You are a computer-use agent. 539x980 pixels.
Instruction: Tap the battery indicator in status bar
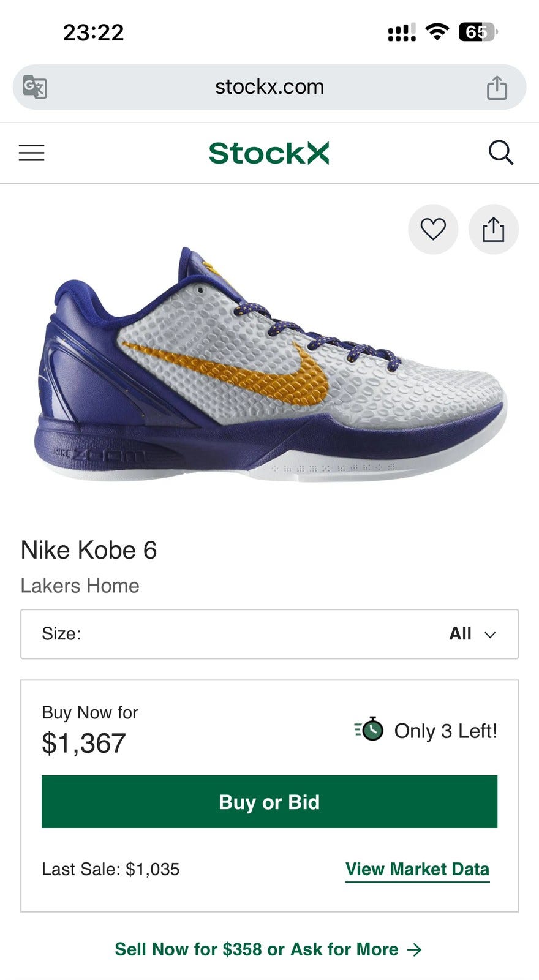point(478,32)
